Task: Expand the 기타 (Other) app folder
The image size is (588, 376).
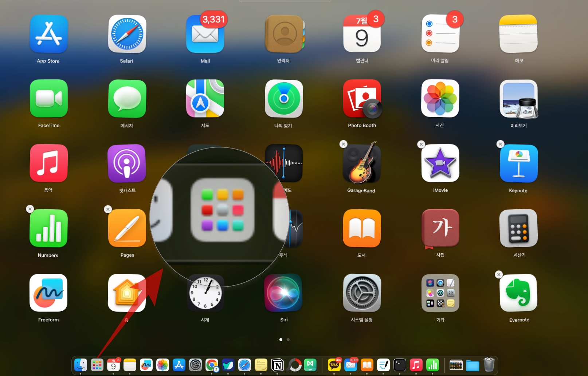Action: (440, 293)
